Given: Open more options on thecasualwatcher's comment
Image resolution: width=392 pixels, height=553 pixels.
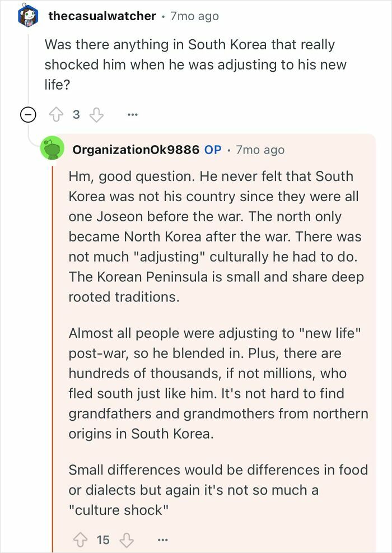Looking at the screenshot, I should coord(132,114).
